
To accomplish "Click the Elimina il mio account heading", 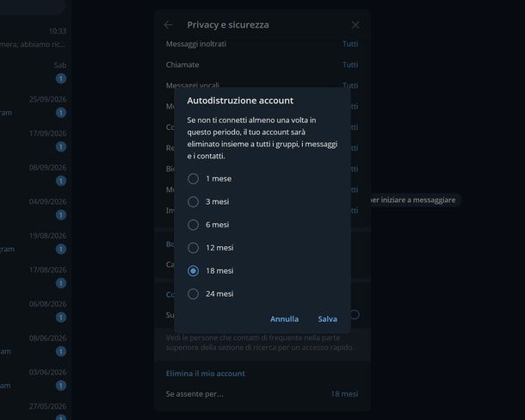I will tap(205, 374).
